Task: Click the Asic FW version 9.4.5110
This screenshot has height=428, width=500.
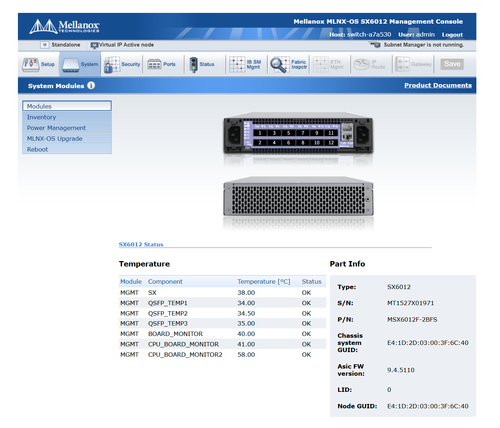Action: (x=401, y=370)
